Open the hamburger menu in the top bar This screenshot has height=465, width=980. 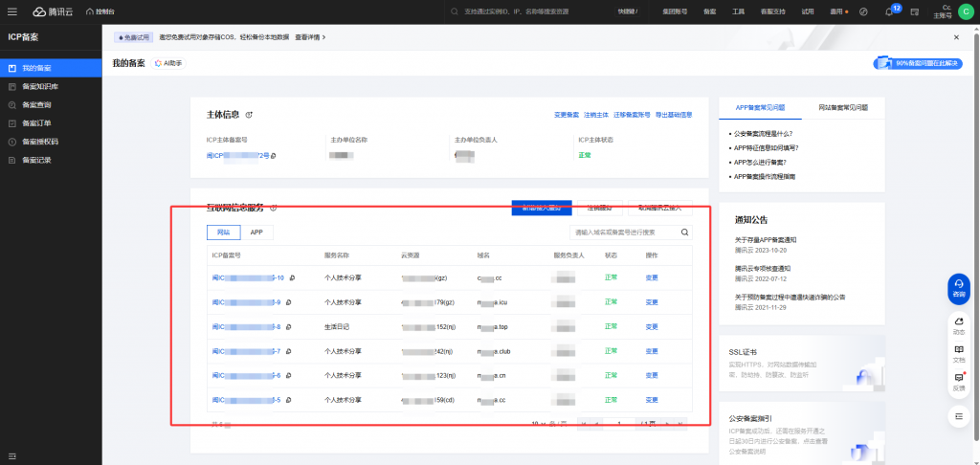(x=12, y=11)
